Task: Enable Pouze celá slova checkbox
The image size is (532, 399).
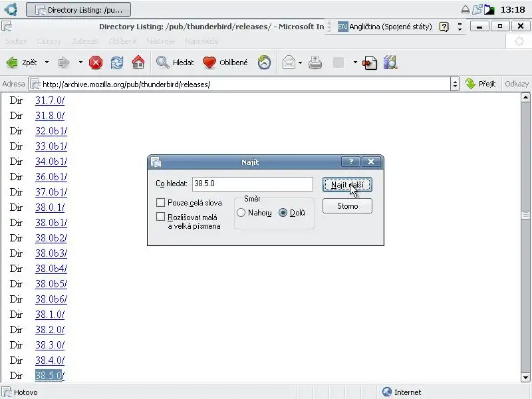Action: [x=160, y=203]
